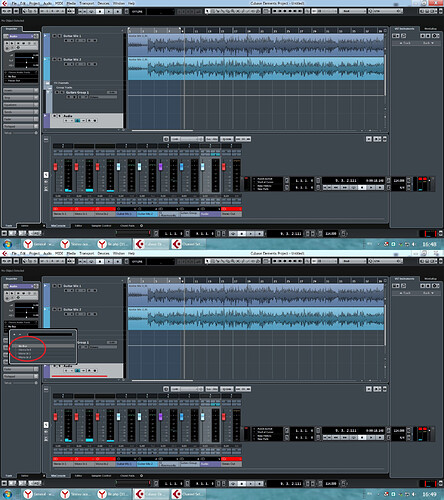Open MediaBay tab in upper right panel
Image resolution: width=444 pixels, height=500 pixels.
click(x=430, y=29)
